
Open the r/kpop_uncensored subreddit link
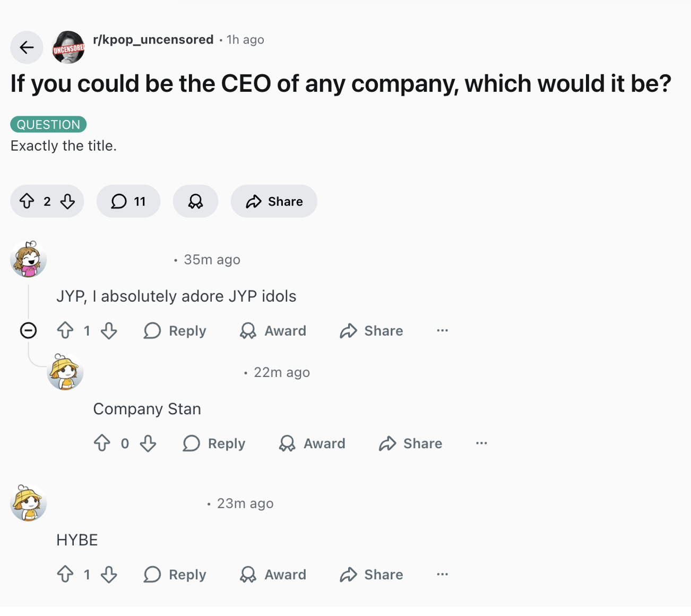[x=153, y=40]
